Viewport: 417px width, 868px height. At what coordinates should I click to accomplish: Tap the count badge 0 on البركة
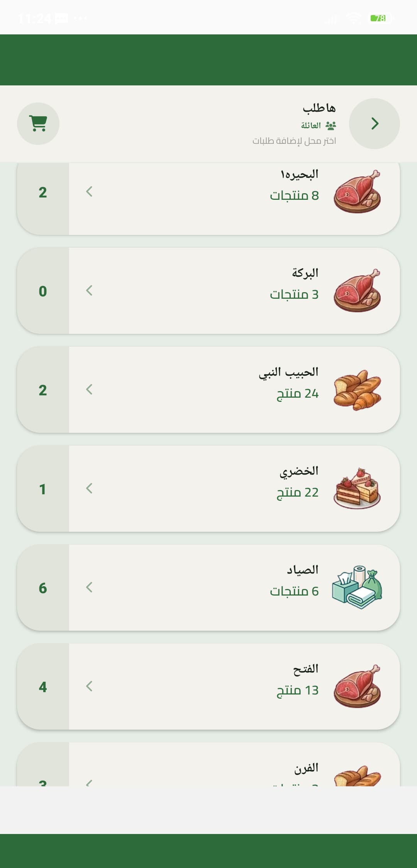[43, 291]
